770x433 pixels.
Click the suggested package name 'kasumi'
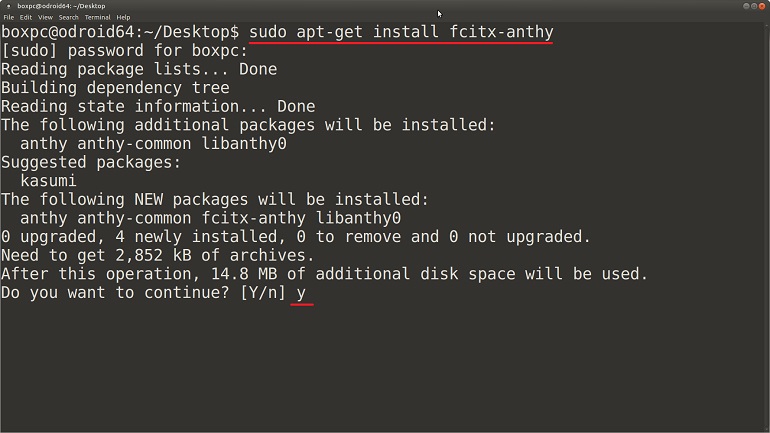pos(48,181)
